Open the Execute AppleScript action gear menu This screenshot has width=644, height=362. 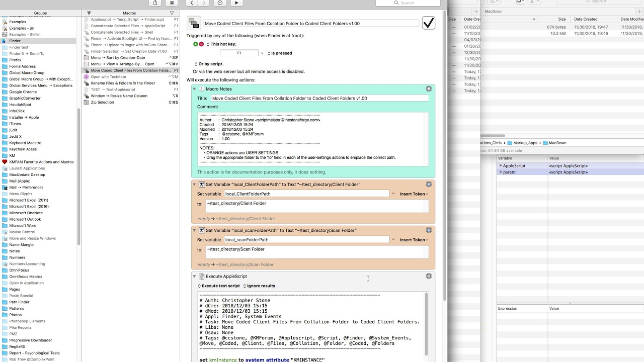[429, 276]
